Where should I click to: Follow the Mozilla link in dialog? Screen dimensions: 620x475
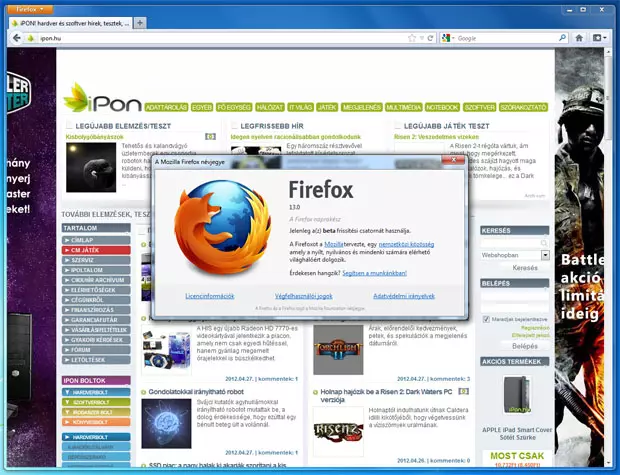333,244
